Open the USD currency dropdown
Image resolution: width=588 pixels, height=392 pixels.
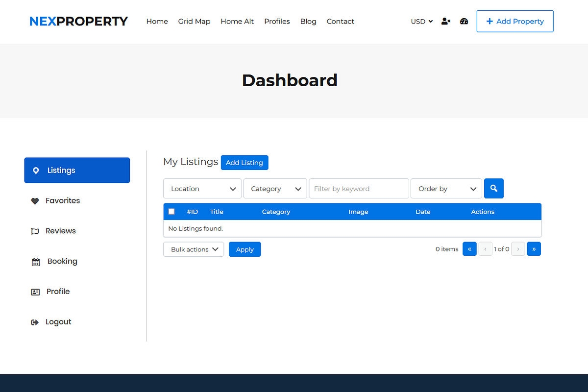pos(421,21)
